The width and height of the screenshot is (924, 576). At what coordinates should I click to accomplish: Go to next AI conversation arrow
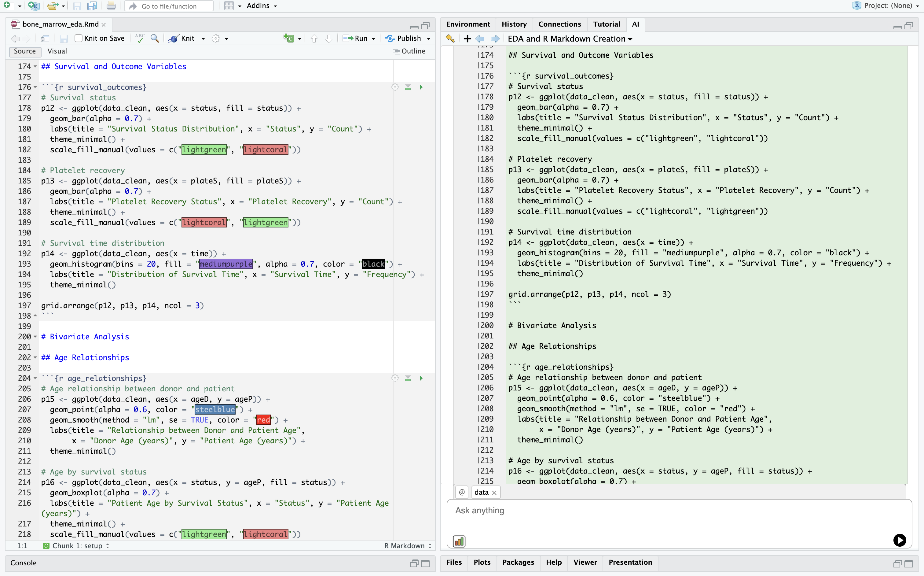pyautogui.click(x=495, y=39)
